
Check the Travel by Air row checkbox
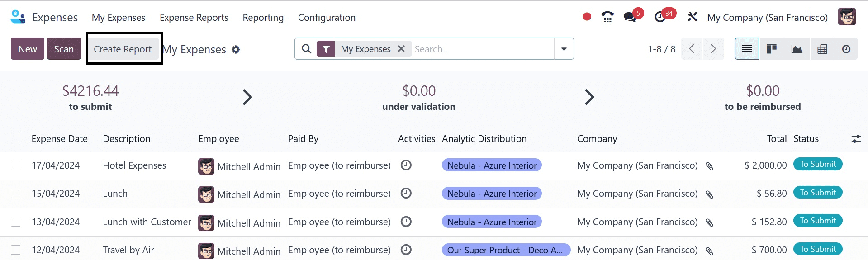coord(16,250)
